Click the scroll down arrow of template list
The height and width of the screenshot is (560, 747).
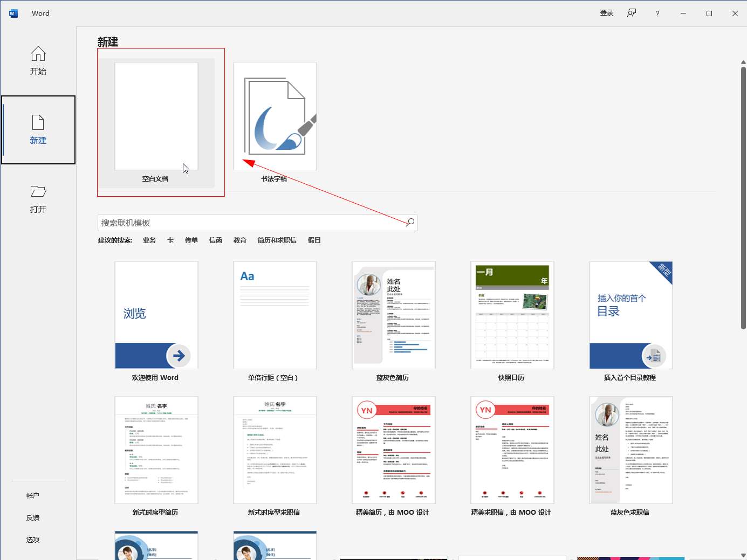[x=743, y=555]
